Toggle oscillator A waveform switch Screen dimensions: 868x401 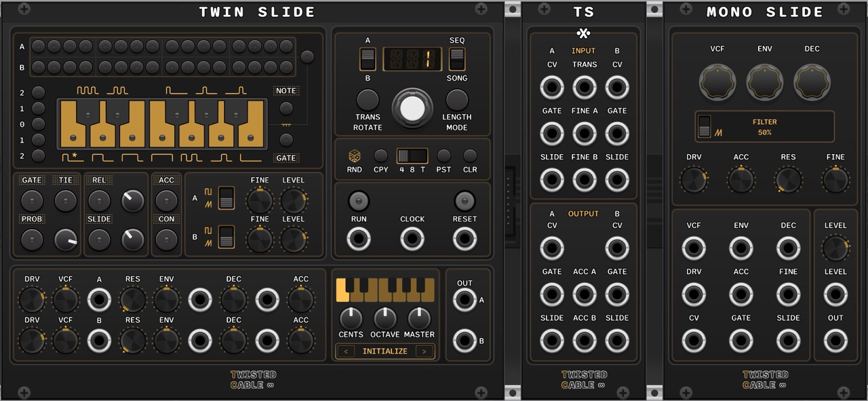tap(226, 198)
